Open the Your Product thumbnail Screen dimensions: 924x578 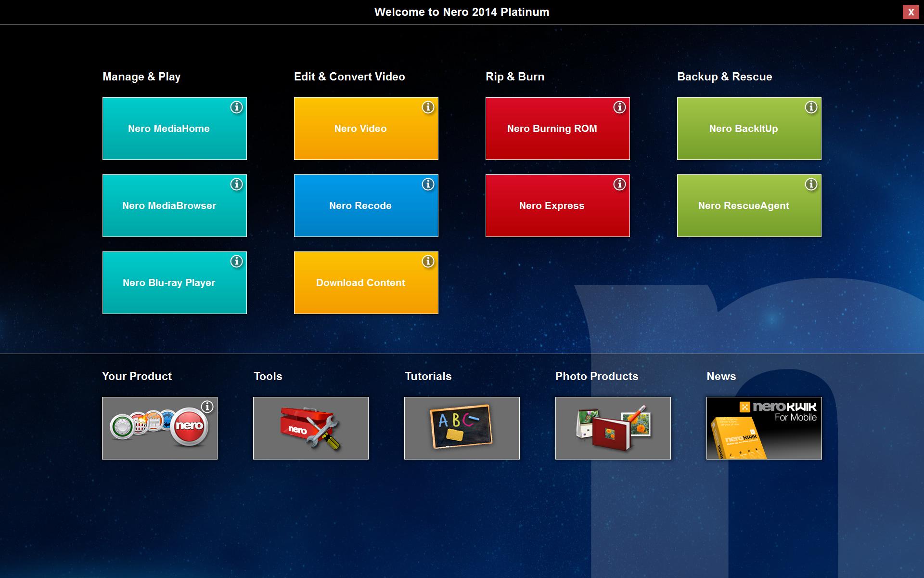click(159, 428)
